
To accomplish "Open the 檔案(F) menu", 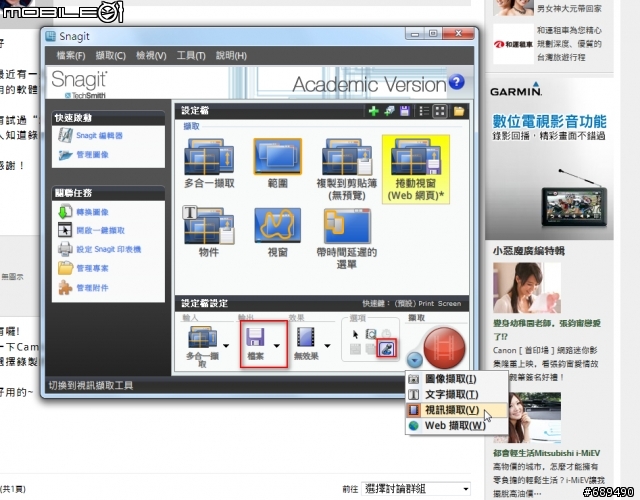I will (71, 56).
